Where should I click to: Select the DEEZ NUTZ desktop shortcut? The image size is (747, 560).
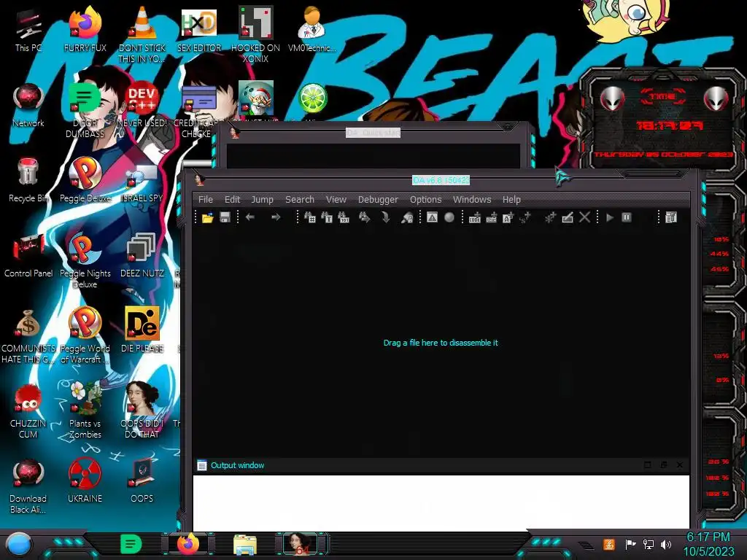142,256
